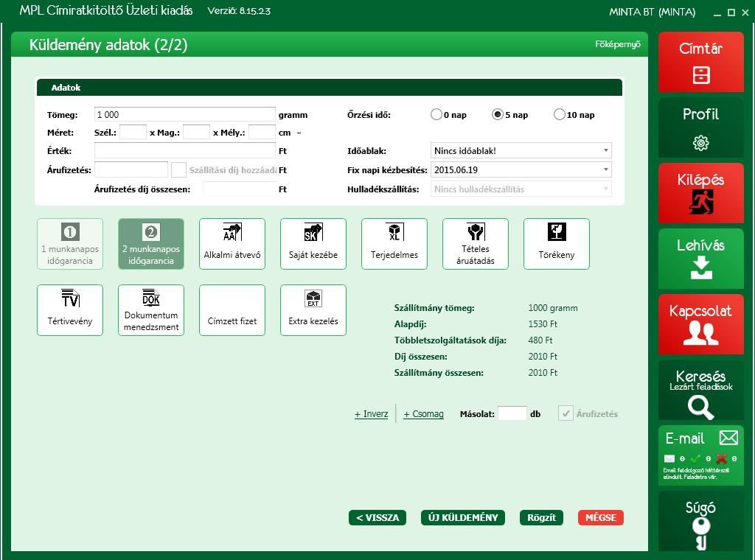
Task: Click the Mag. height field
Action: coord(196,133)
